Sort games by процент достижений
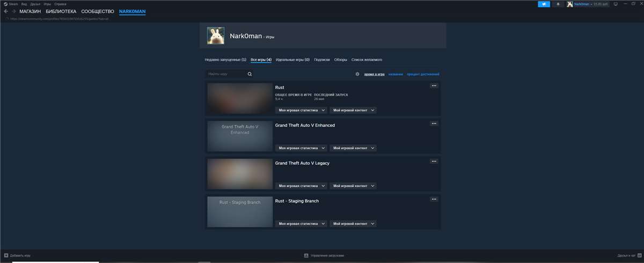This screenshot has height=263, width=644. (423, 74)
